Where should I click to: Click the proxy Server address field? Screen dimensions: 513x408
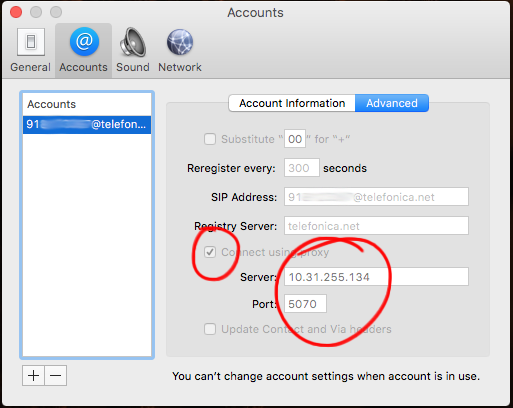click(x=376, y=277)
